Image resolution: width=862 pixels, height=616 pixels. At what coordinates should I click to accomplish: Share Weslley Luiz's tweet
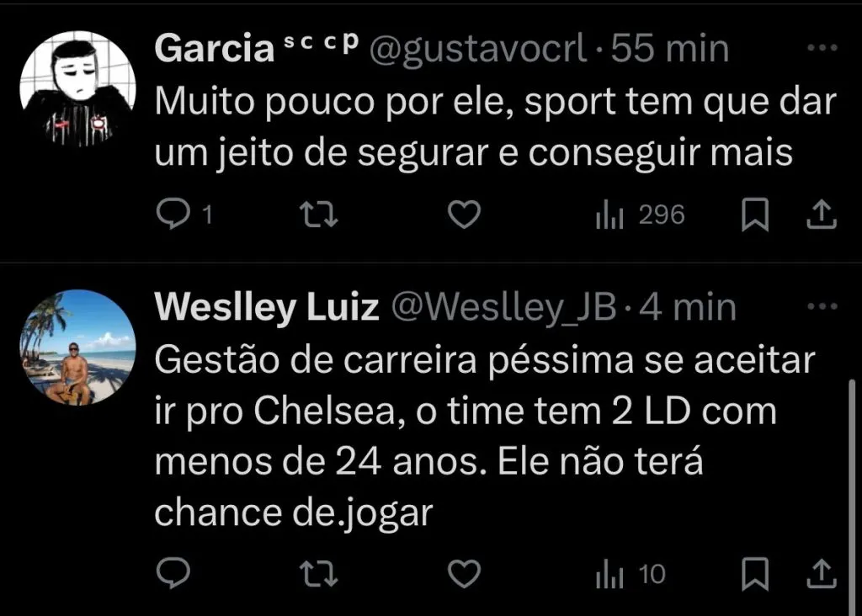[x=821, y=575]
